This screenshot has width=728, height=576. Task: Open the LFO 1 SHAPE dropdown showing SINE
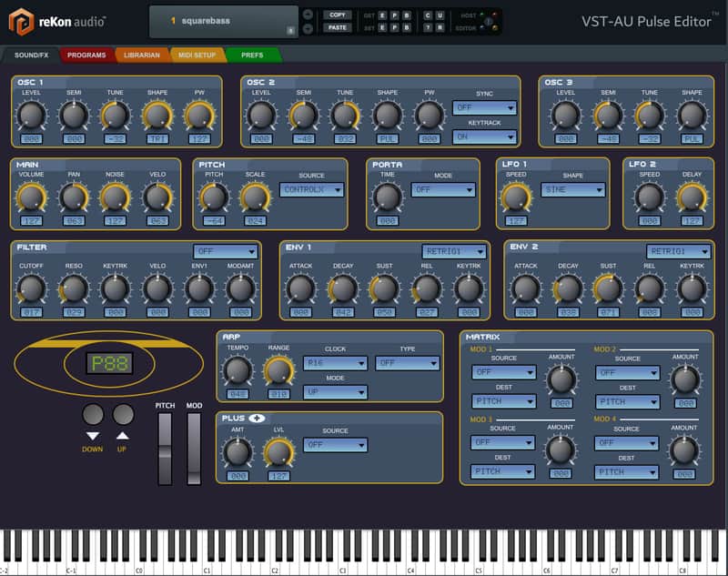point(573,190)
